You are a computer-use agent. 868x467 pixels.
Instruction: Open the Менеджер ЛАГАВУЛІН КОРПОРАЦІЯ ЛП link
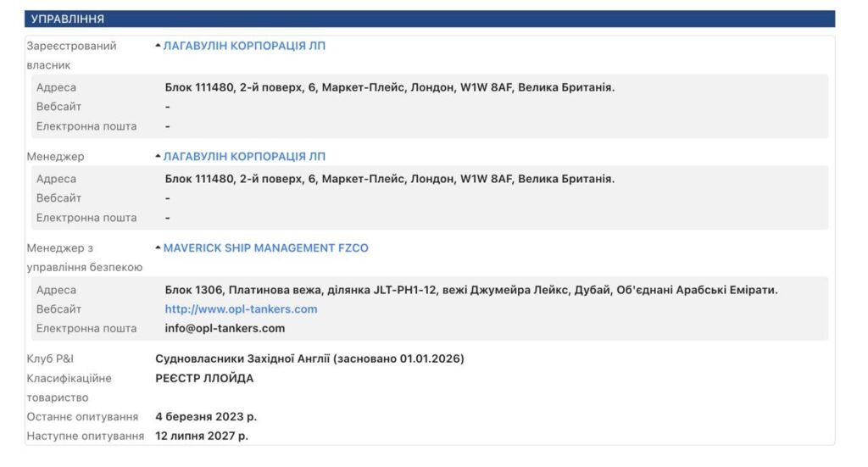pos(244,157)
